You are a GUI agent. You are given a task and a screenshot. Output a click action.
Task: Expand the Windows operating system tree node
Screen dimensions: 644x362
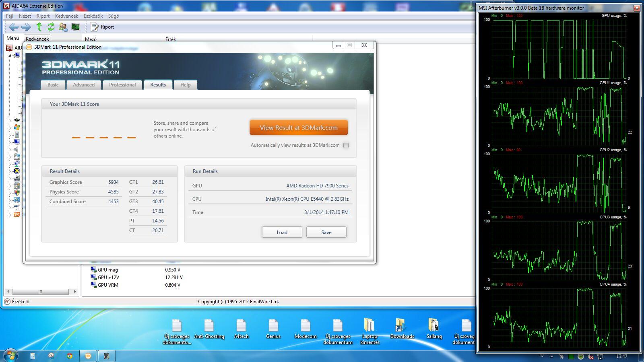click(x=10, y=127)
